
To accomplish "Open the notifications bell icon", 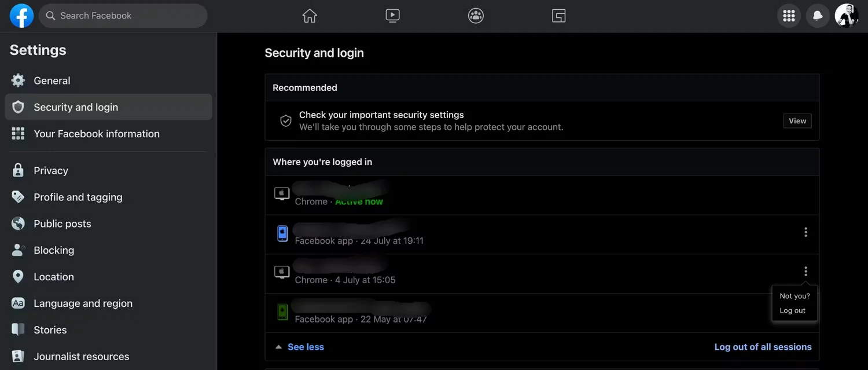I will (x=818, y=16).
